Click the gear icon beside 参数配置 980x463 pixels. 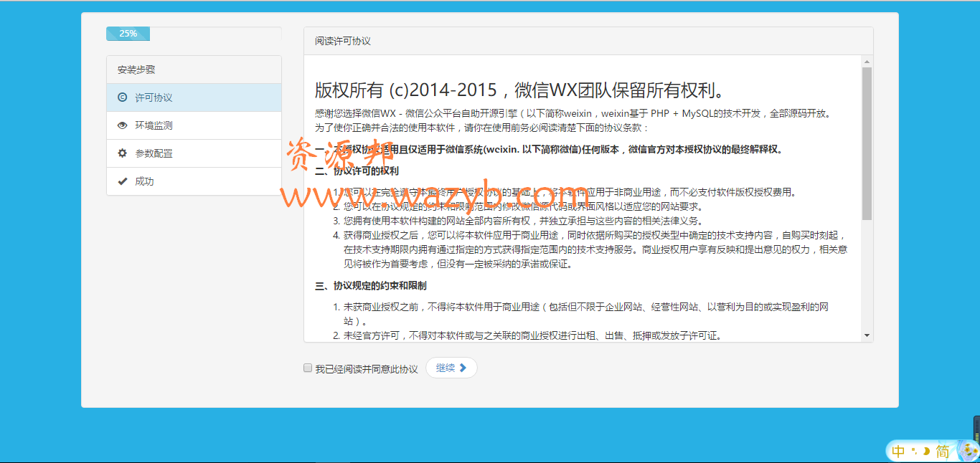click(x=122, y=153)
